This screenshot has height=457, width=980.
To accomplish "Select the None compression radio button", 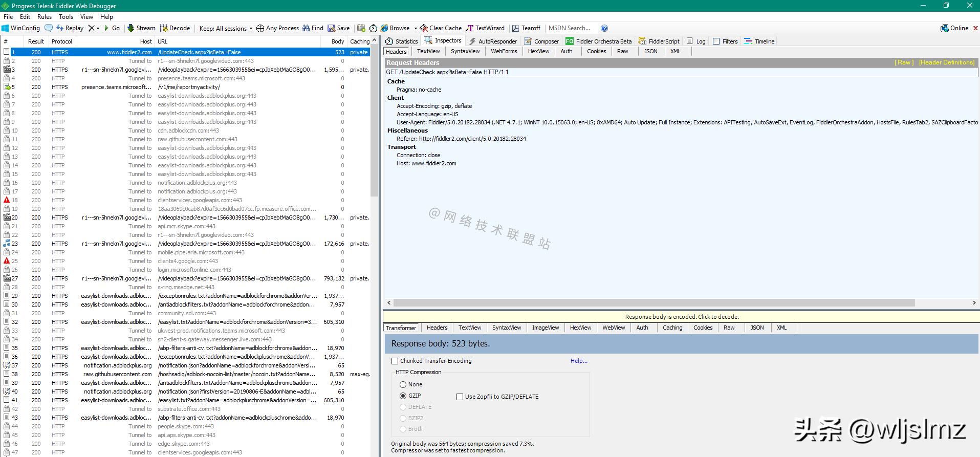I will [403, 384].
